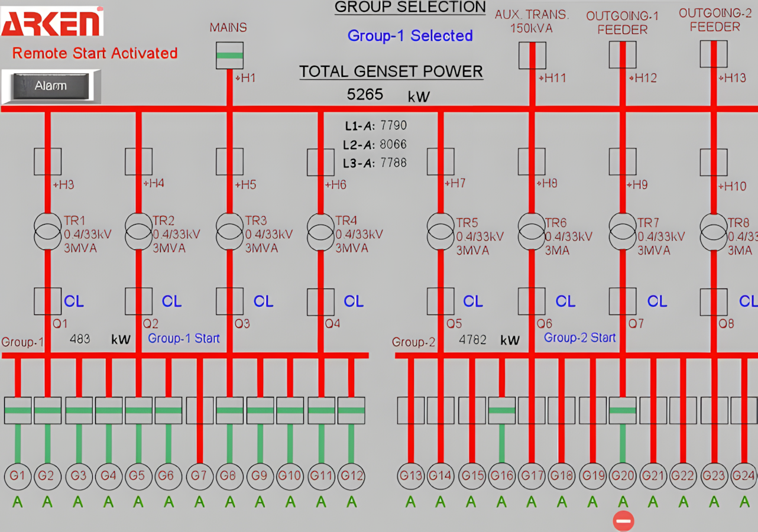Click the Q1 circuit breaker box

[x=47, y=301]
